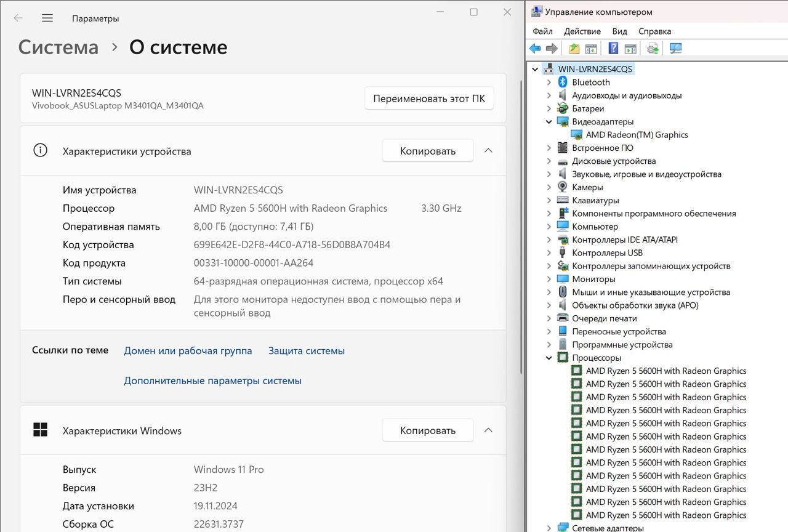This screenshot has width=788, height=532.
Task: Click the Контроллеры USB plug icon
Action: (x=562, y=252)
